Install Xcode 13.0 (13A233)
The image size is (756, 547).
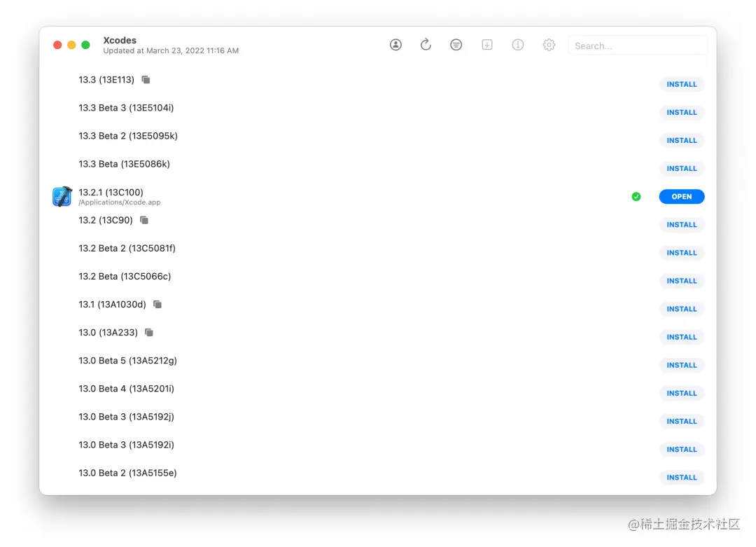(x=681, y=337)
